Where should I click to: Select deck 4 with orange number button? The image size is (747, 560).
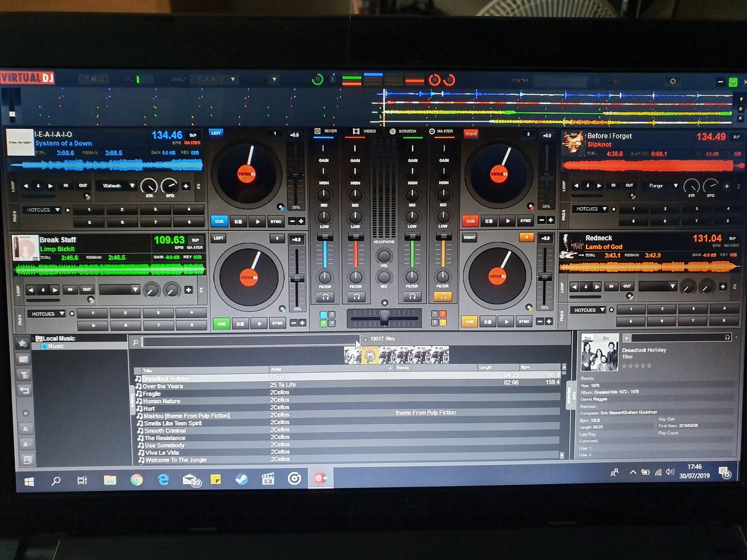coord(527,236)
